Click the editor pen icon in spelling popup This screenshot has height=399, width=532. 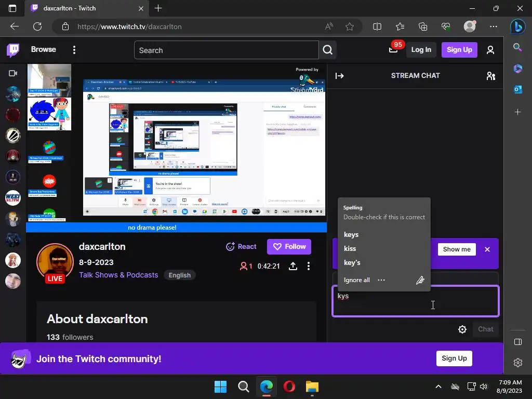(420, 280)
